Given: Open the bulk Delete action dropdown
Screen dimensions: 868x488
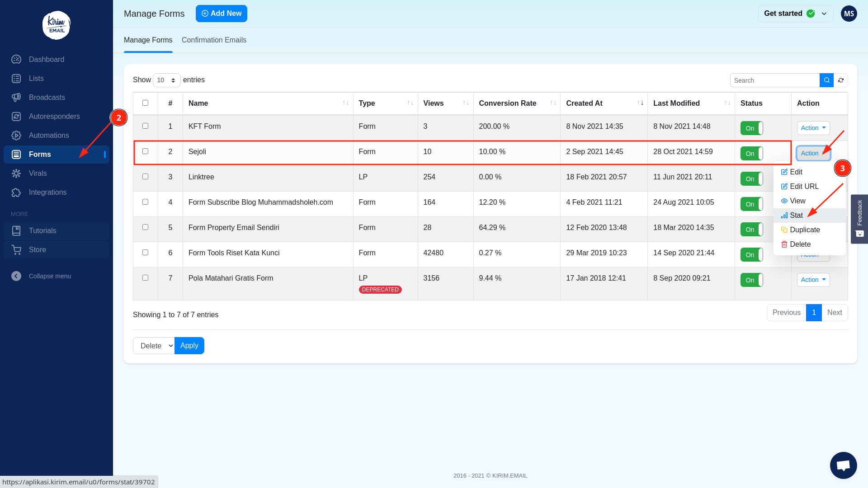Looking at the screenshot, I should click(x=154, y=346).
